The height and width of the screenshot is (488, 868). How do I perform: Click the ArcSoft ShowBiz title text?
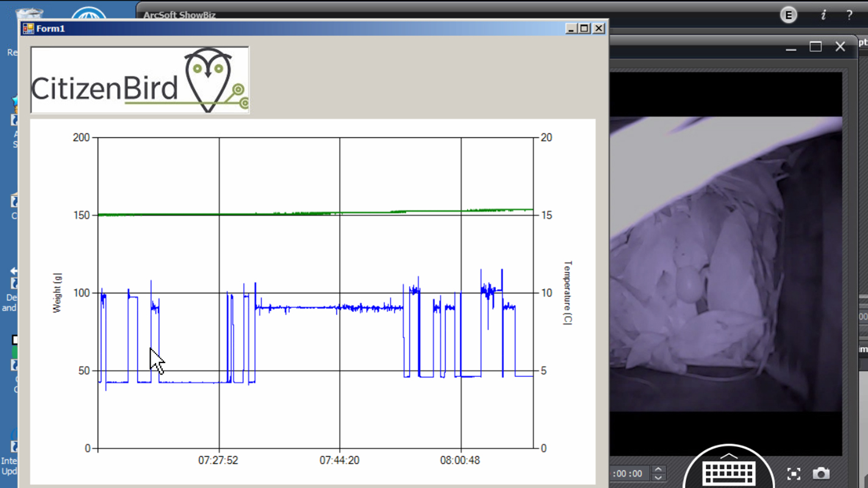point(179,15)
